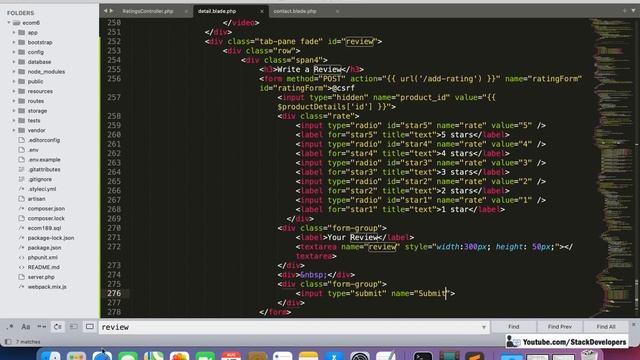Image resolution: width=640 pixels, height=360 pixels.
Task: Toggle the sidebar from status bar icon
Action: click(8, 342)
